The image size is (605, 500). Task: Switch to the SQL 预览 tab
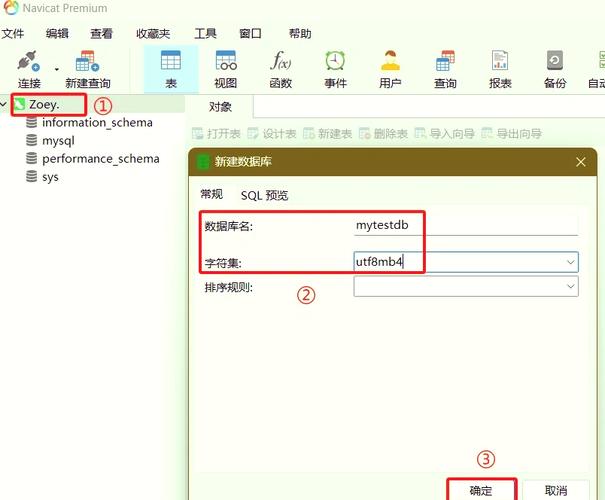click(x=264, y=196)
